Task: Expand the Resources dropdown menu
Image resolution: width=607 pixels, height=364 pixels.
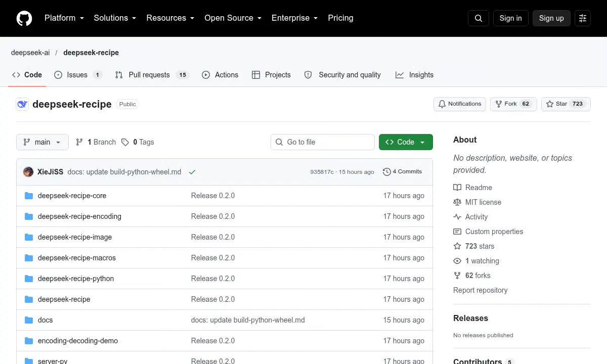Action: tap(170, 18)
